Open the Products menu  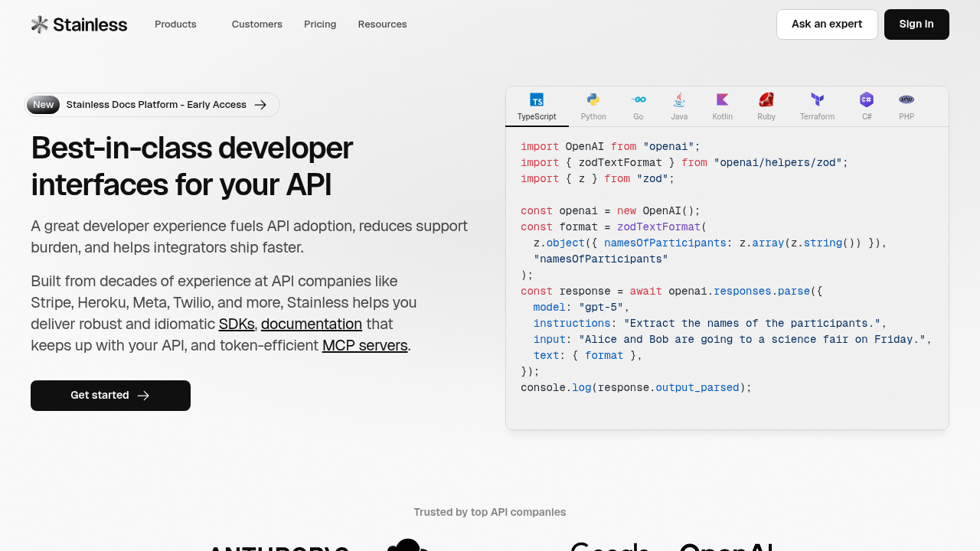[x=175, y=24]
